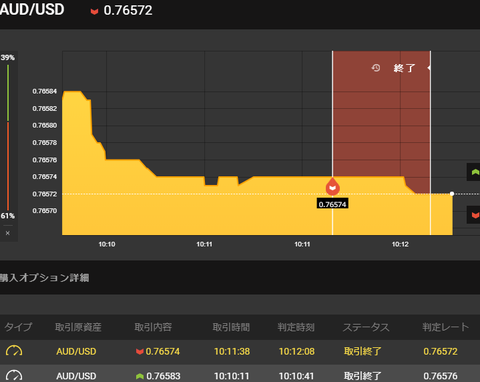Click the 10:12:08 expiry time cell

(x=297, y=351)
